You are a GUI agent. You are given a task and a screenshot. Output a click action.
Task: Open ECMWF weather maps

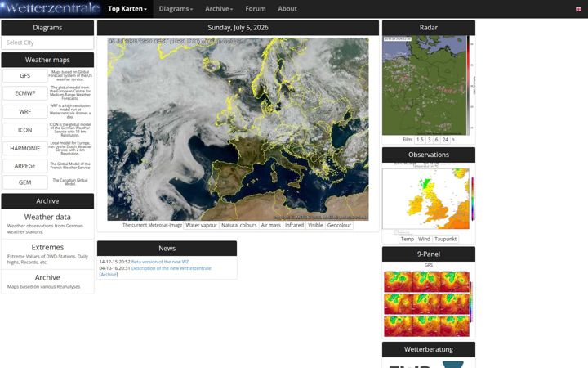pos(25,93)
